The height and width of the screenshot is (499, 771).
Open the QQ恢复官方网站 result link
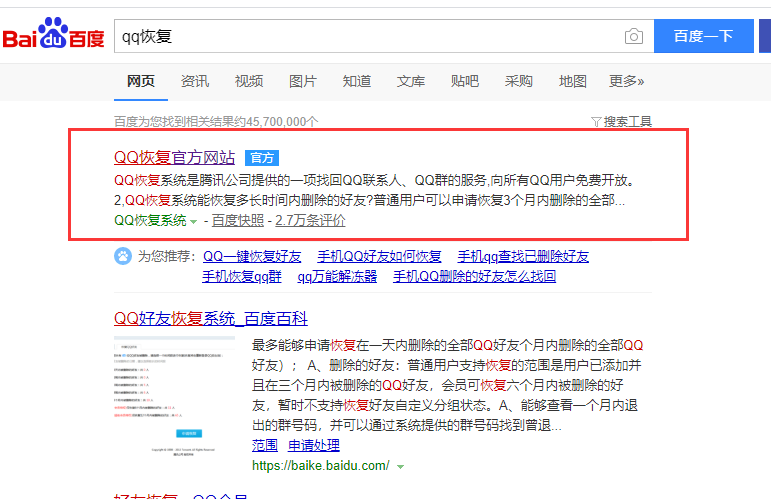click(x=175, y=158)
